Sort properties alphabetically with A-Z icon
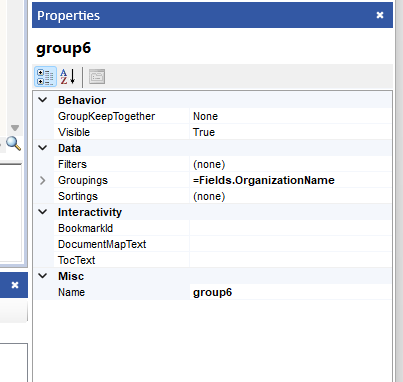Screen dimensions: 403x382 coord(68,77)
